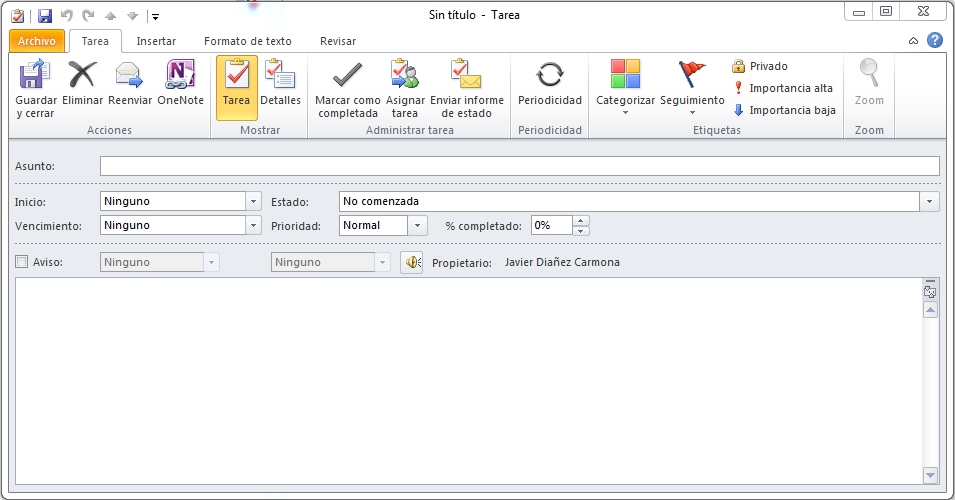Open the Categorizar color menu
Screen dimensions: 955x500
[626, 89]
